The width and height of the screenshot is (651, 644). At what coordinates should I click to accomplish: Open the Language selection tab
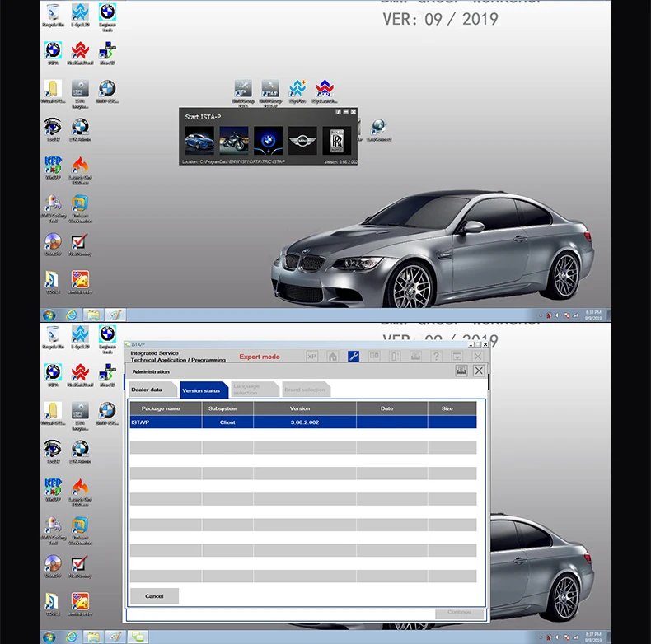255,390
